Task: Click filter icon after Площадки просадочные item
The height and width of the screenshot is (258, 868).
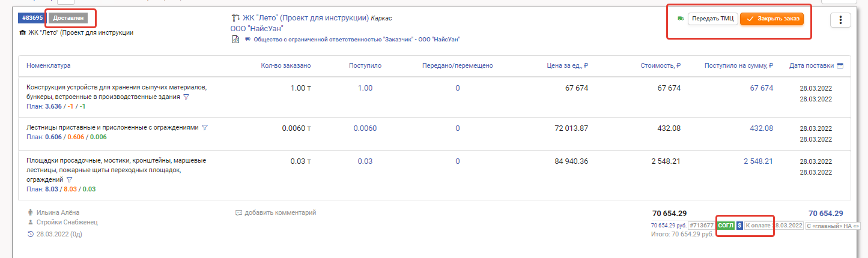Action: coord(69,179)
